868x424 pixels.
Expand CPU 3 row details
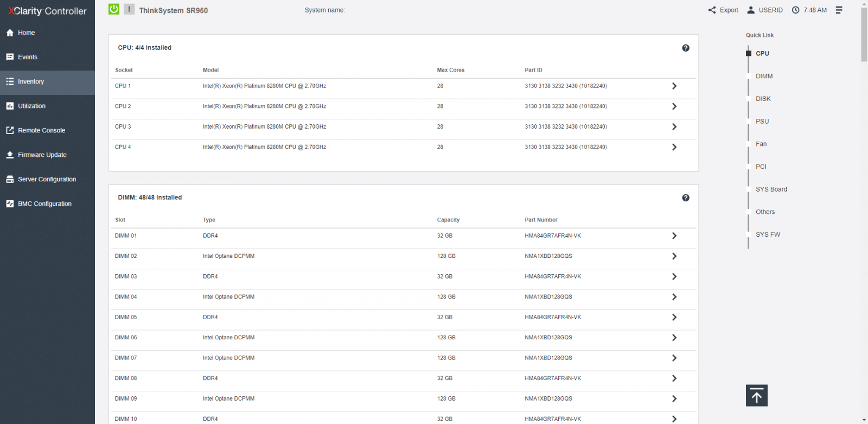[x=674, y=126]
